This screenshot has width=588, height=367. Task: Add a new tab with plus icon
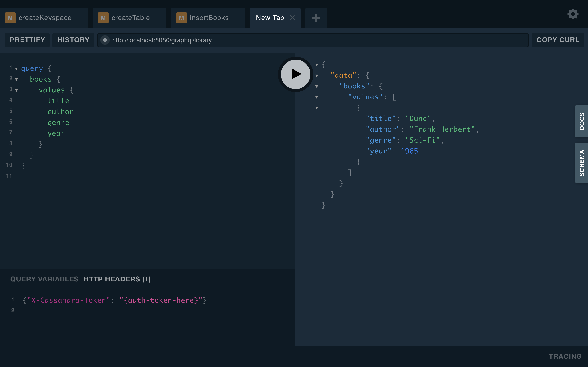pyautogui.click(x=316, y=18)
